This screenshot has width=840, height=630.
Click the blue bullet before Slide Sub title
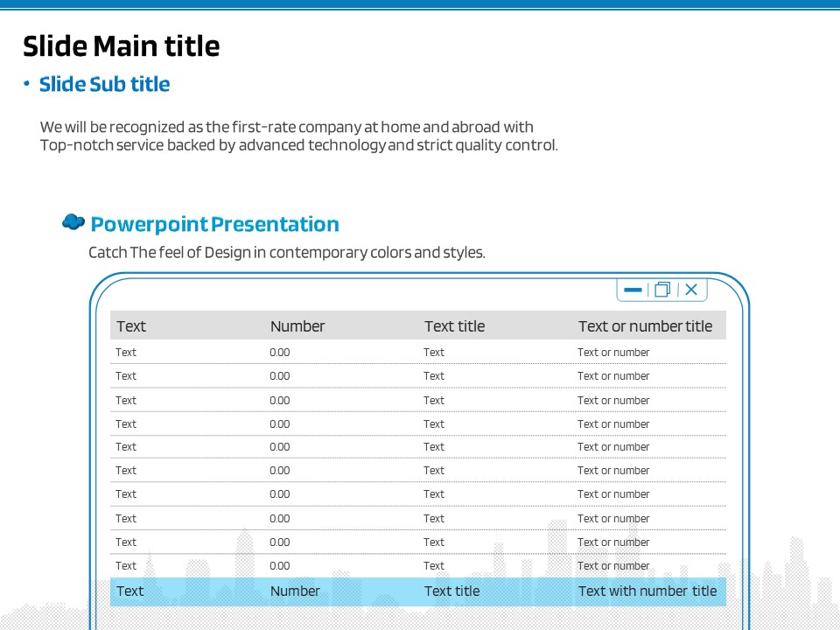click(x=27, y=84)
